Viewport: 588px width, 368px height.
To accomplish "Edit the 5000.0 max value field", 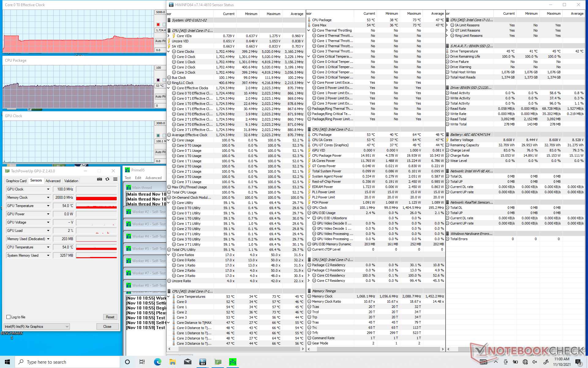I will tap(160, 12).
